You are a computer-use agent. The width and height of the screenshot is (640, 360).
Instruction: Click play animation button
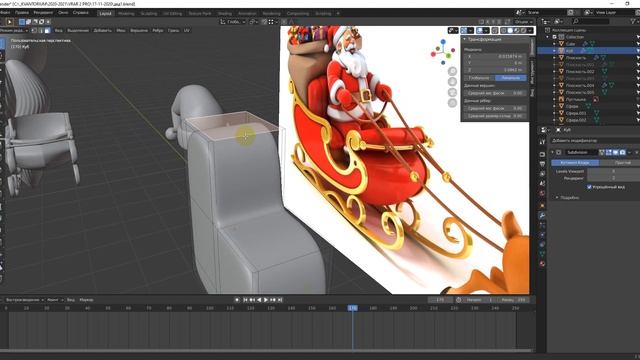pyautogui.click(x=266, y=300)
